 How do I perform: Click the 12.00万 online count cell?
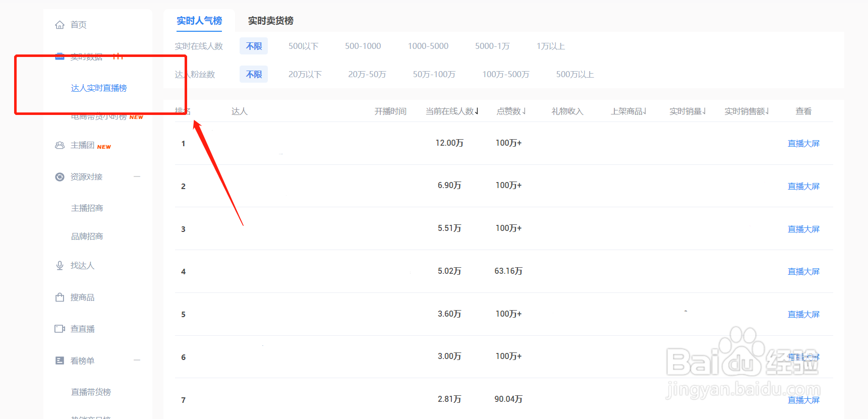[x=449, y=143]
